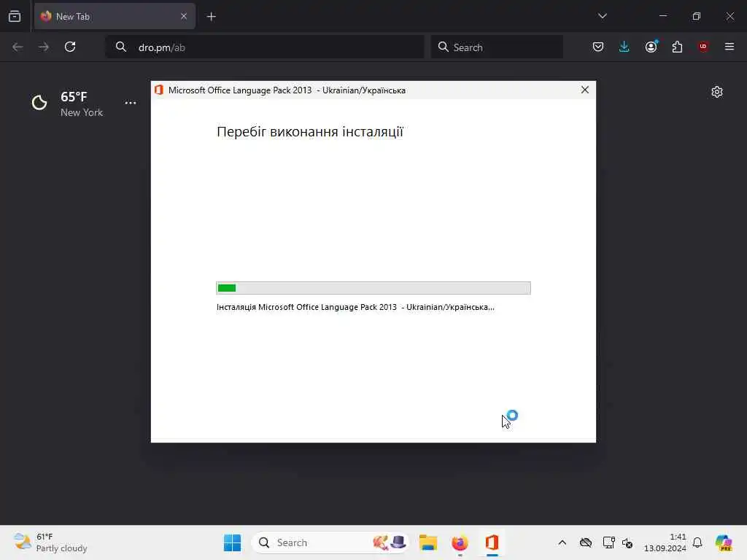Click the Firefox toolbar Search box
Viewport: 747px width, 560px height.
pos(497,47)
